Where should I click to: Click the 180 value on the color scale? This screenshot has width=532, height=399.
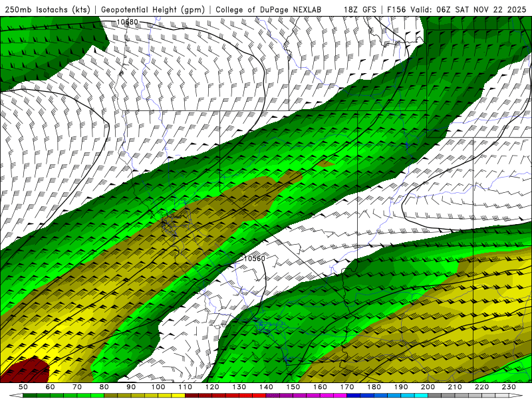pos(374,387)
